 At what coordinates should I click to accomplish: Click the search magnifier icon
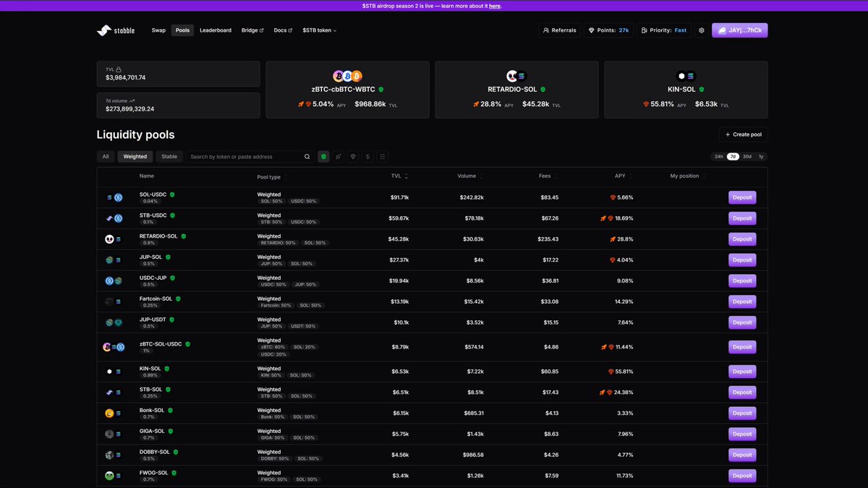point(307,156)
